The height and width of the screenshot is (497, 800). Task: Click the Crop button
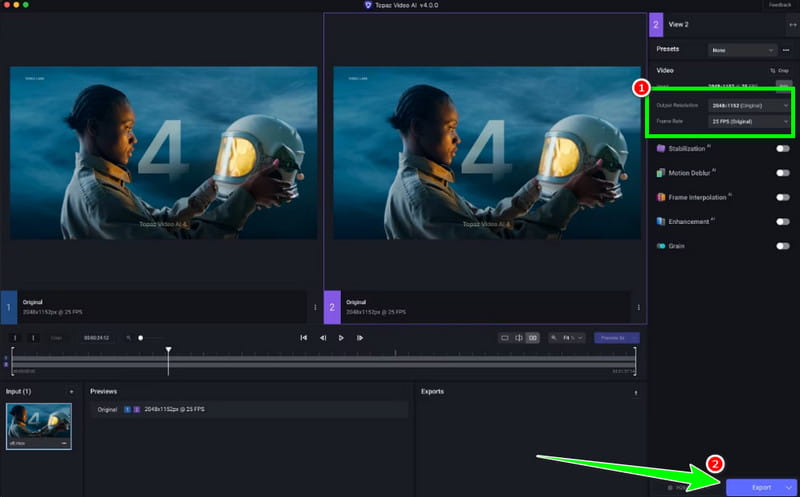pos(779,70)
